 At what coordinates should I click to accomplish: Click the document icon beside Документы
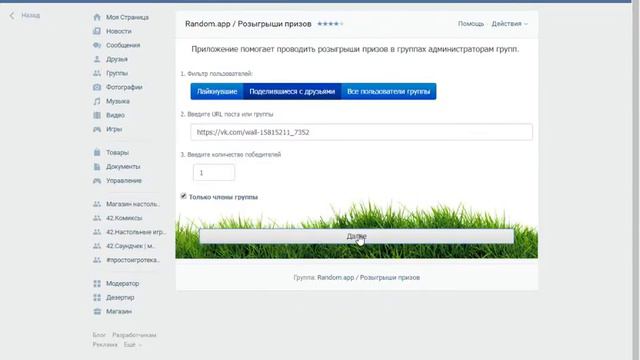pyautogui.click(x=97, y=167)
